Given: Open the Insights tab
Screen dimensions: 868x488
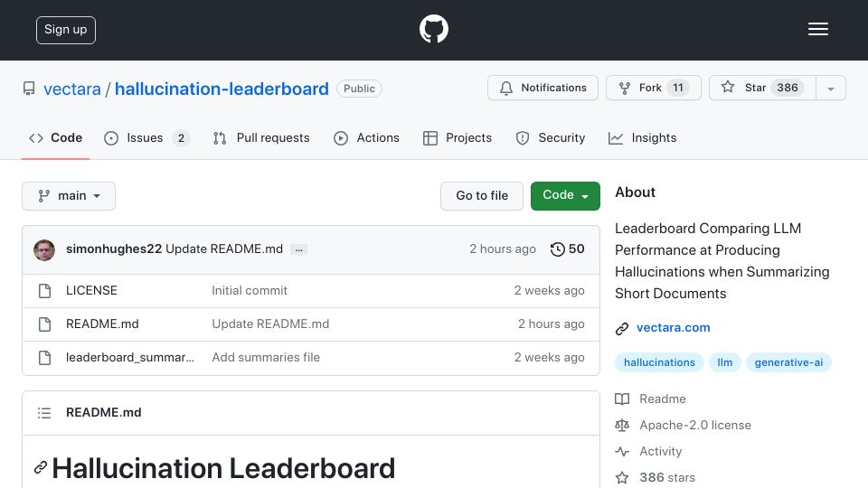Looking at the screenshot, I should [642, 137].
